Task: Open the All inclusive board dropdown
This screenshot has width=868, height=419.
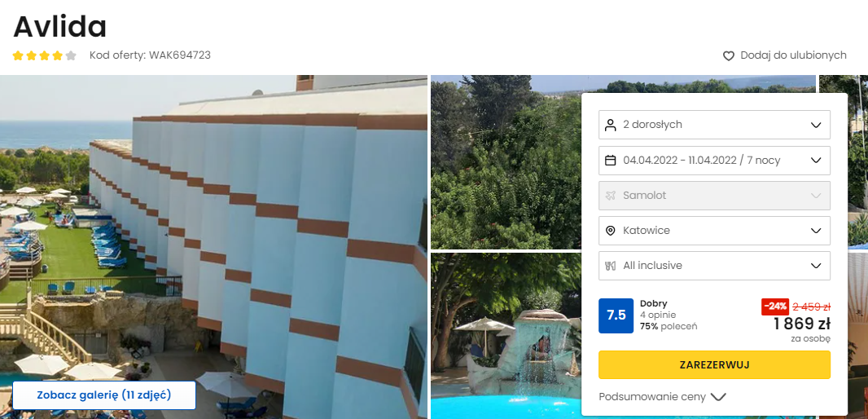Action: click(714, 266)
